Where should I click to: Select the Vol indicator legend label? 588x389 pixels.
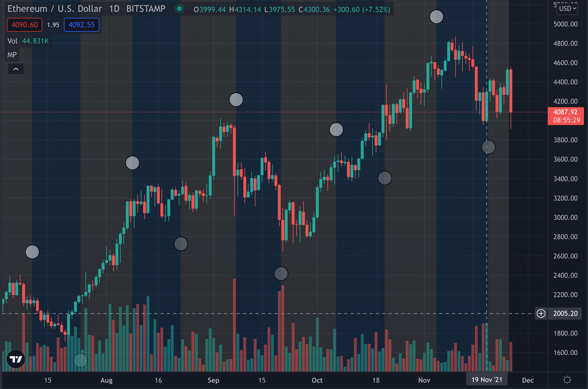point(12,41)
